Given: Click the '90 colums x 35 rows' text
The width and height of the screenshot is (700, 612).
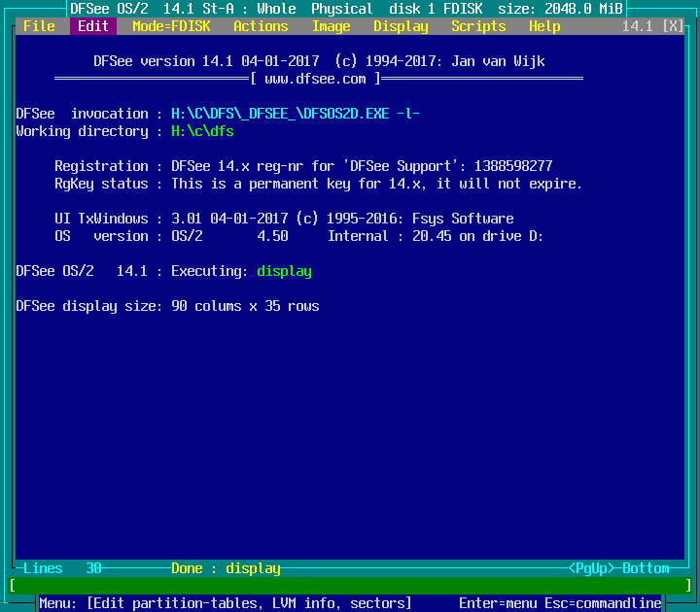Looking at the screenshot, I should (x=245, y=306).
